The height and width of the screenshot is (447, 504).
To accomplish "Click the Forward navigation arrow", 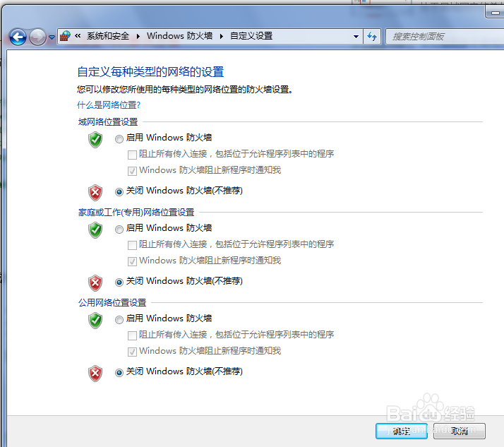I will [37, 37].
